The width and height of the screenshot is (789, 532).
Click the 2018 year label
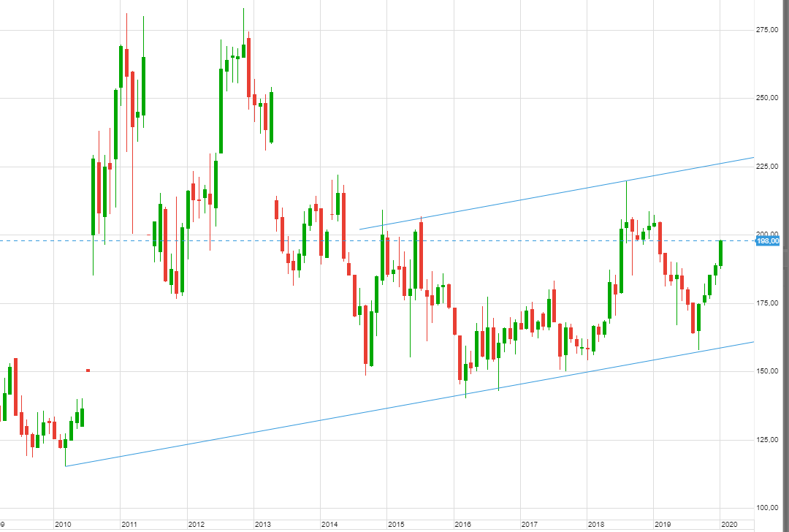pos(596,525)
